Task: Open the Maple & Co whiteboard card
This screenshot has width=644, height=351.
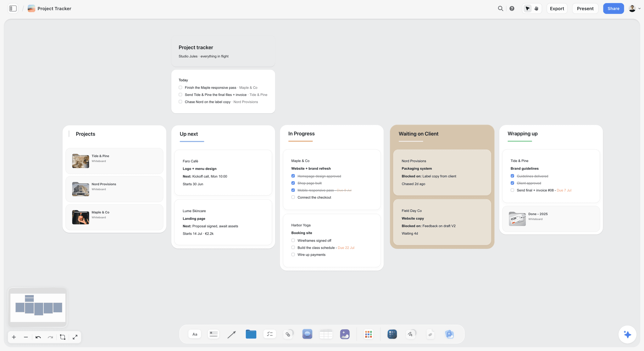Action: [x=114, y=217]
